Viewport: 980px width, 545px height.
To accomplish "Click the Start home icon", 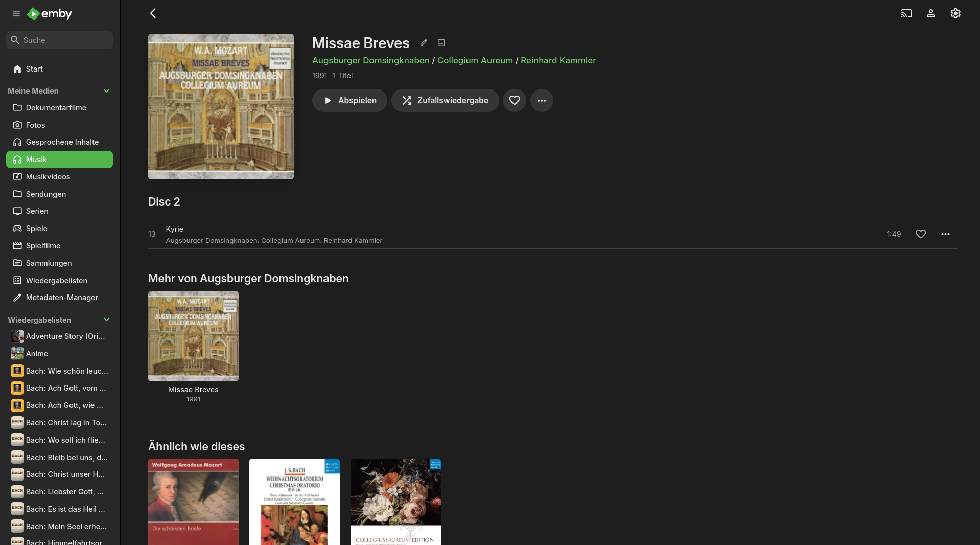I will [17, 69].
